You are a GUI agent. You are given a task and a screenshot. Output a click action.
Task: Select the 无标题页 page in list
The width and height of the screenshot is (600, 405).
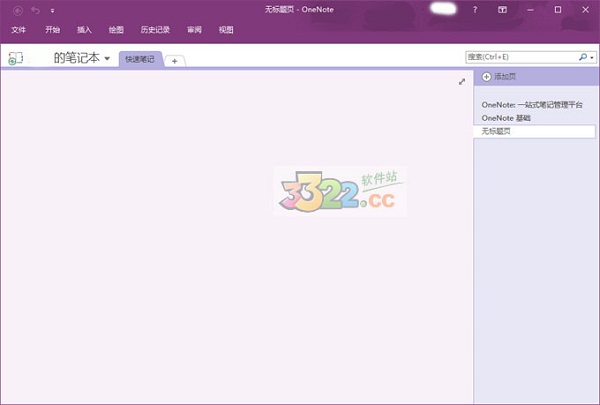pos(534,131)
